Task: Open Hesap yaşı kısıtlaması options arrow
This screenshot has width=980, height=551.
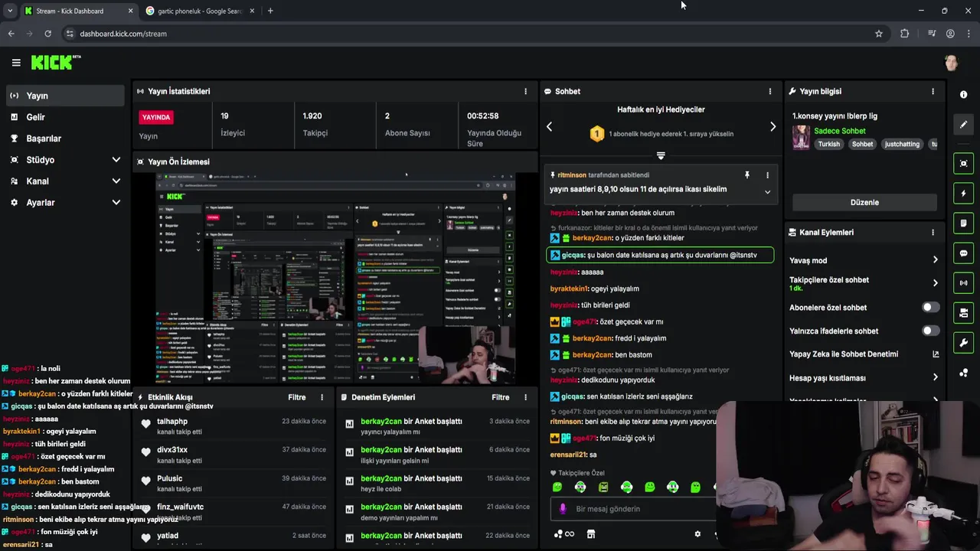Action: click(x=935, y=377)
